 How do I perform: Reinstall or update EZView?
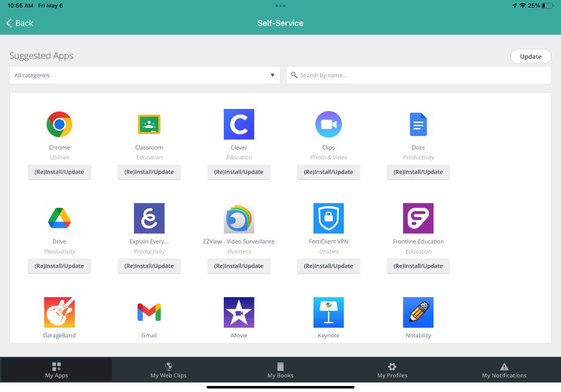(x=239, y=266)
